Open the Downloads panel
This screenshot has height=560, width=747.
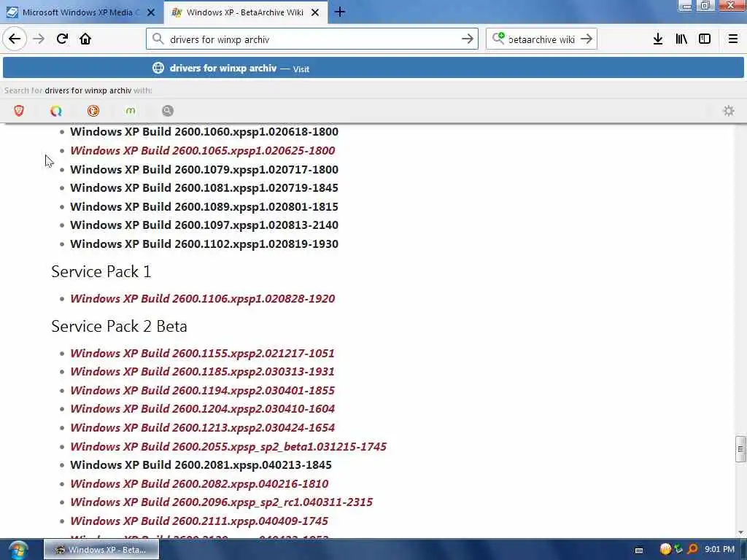click(x=658, y=39)
